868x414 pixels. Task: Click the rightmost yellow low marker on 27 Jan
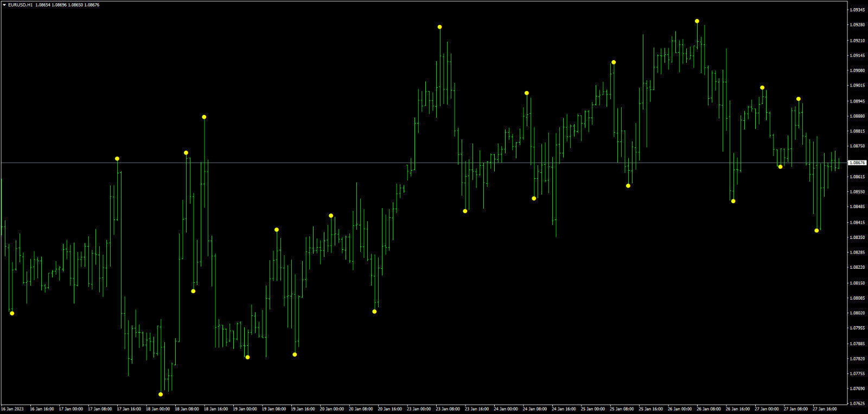point(816,231)
